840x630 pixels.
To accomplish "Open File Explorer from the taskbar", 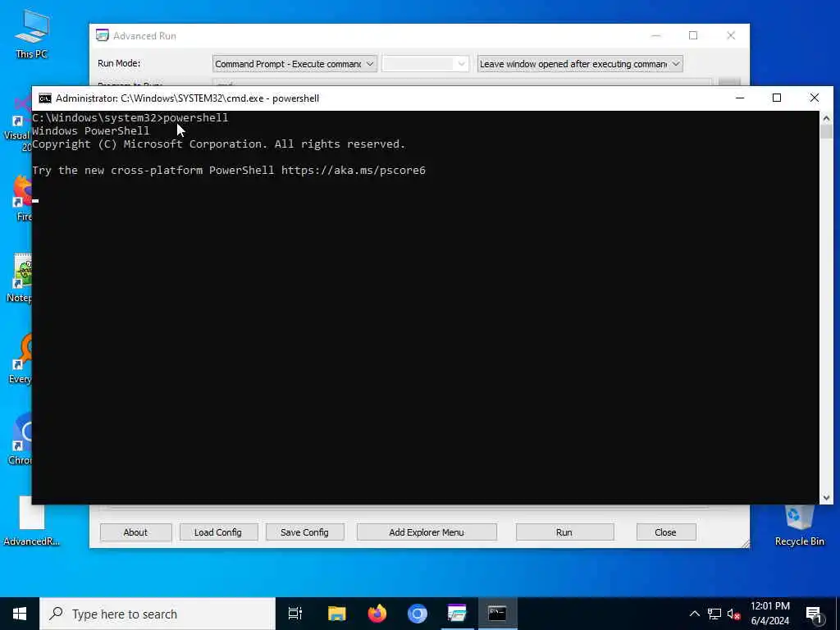I will pyautogui.click(x=337, y=614).
